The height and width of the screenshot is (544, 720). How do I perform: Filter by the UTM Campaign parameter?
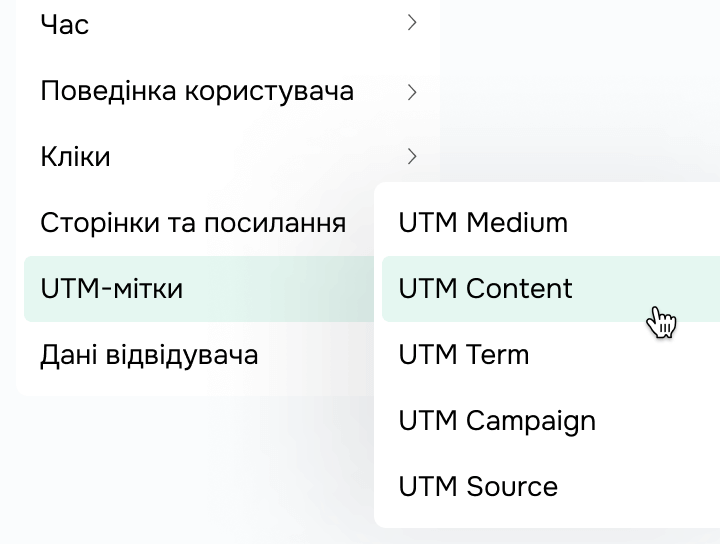click(497, 421)
